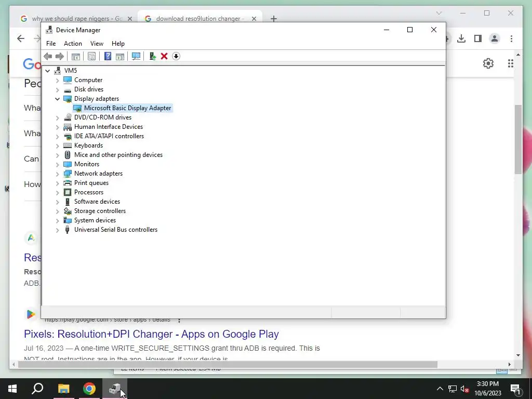
Task: Click the Print queues printer icon
Action: (68, 183)
